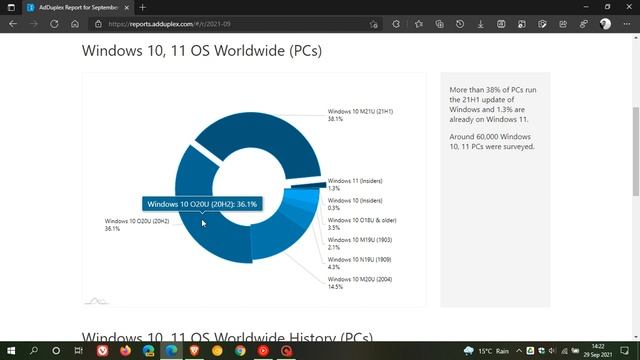This screenshot has width=640, height=360.
Task: Open the Extensions puzzle icon
Action: (x=396, y=24)
